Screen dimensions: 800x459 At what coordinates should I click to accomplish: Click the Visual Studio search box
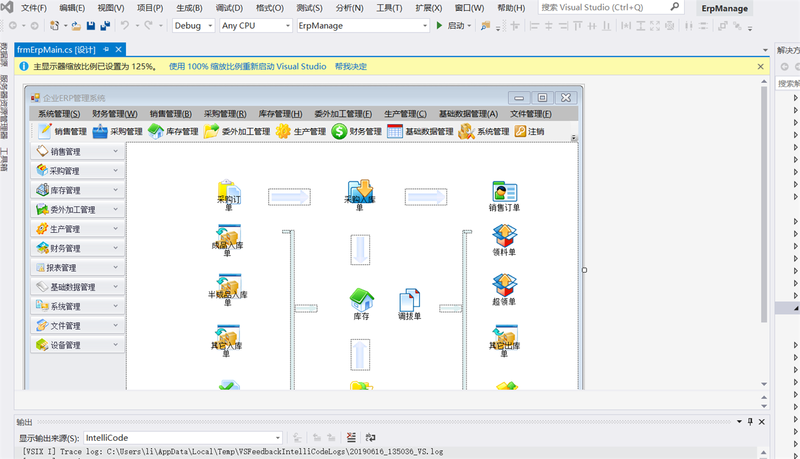(611, 8)
